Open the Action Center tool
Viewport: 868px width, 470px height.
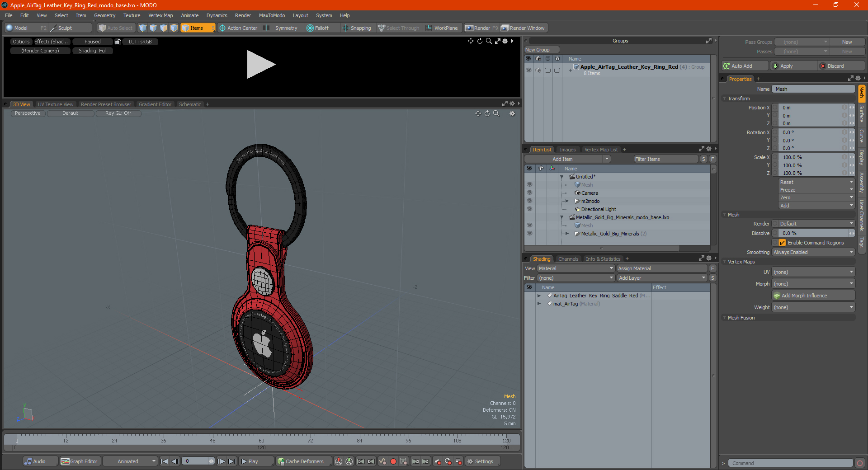point(238,28)
